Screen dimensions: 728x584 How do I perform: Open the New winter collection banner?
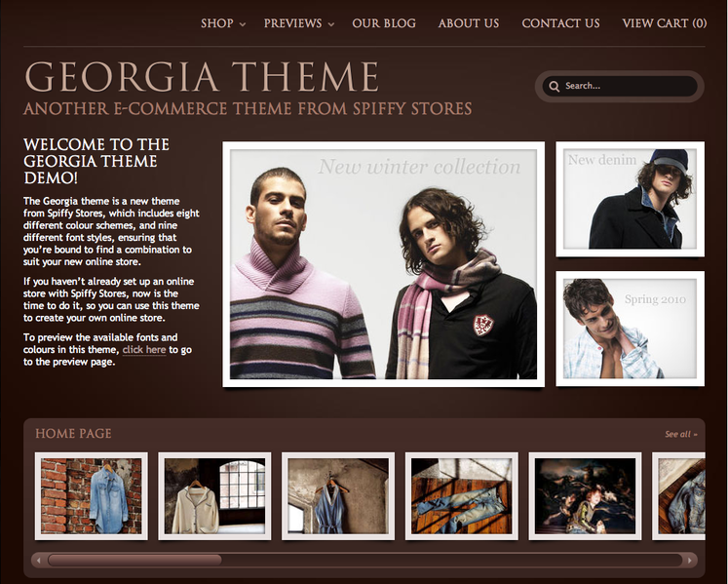[384, 264]
